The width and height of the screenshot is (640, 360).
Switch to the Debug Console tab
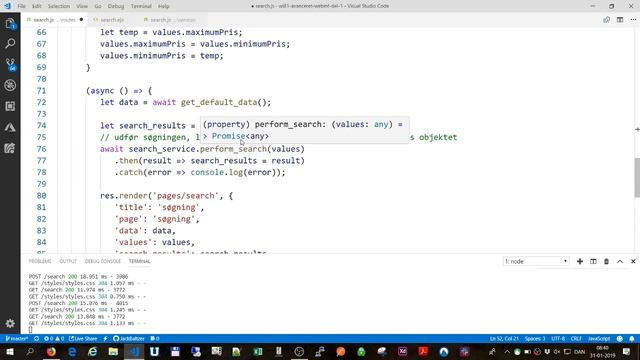click(x=102, y=261)
